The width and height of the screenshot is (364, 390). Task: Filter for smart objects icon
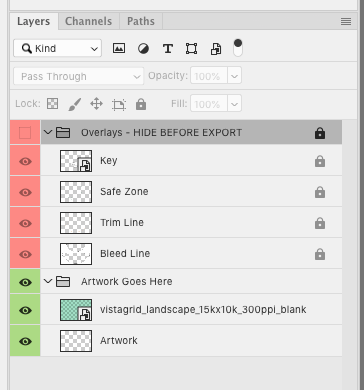tap(216, 49)
